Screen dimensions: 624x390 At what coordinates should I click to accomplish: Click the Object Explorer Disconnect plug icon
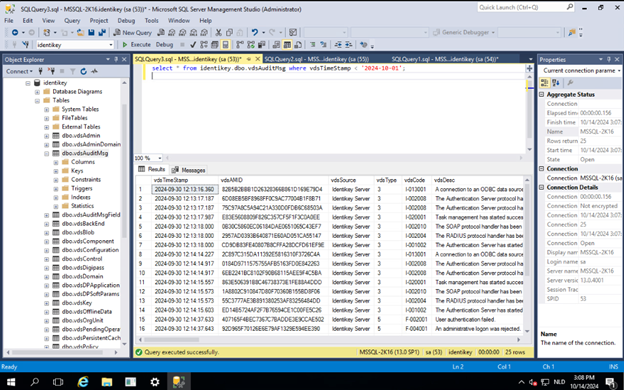(x=51, y=71)
